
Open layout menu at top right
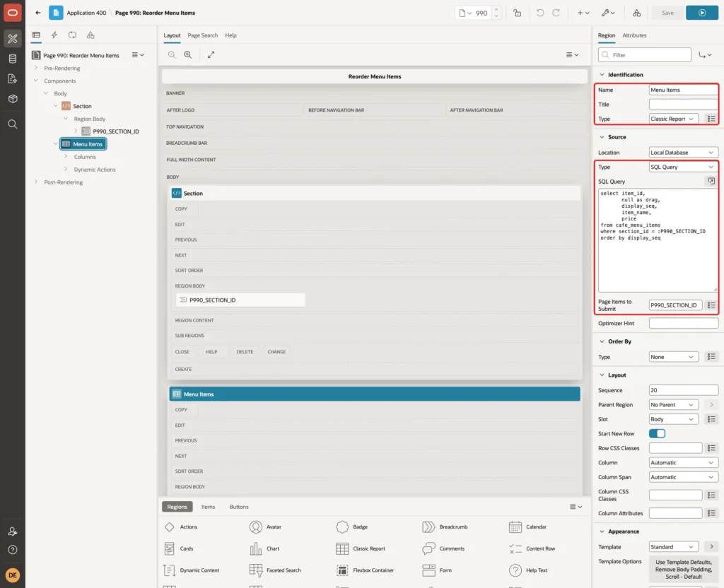click(x=572, y=54)
